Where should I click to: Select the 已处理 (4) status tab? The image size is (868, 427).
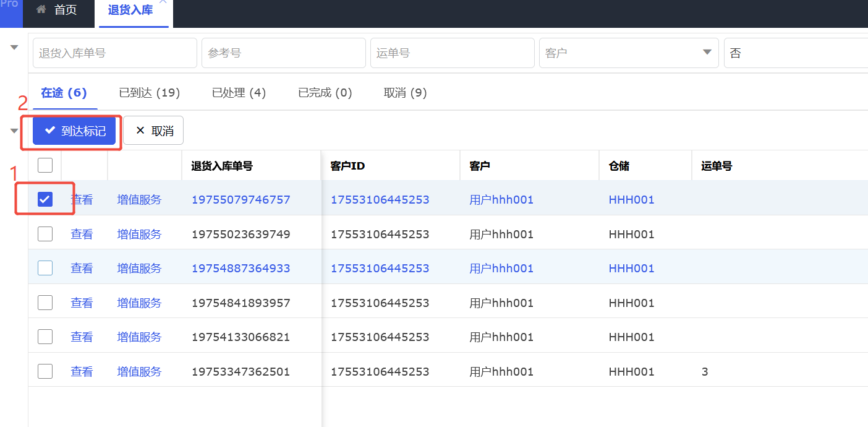(239, 93)
